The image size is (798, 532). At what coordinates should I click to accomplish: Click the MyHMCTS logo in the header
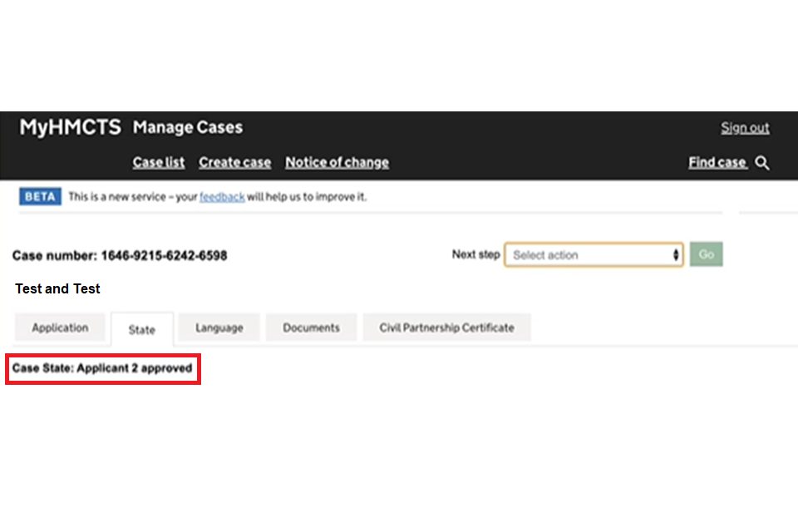click(x=71, y=128)
